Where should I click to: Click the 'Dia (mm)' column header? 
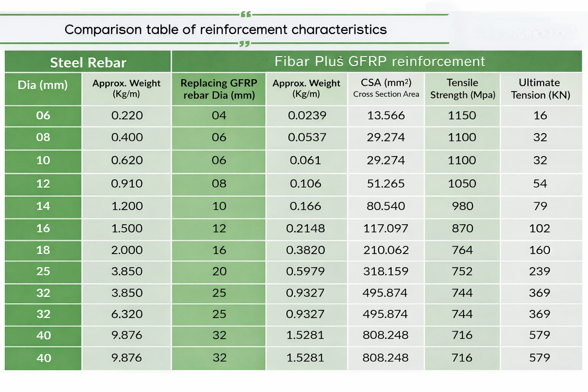pyautogui.click(x=42, y=85)
